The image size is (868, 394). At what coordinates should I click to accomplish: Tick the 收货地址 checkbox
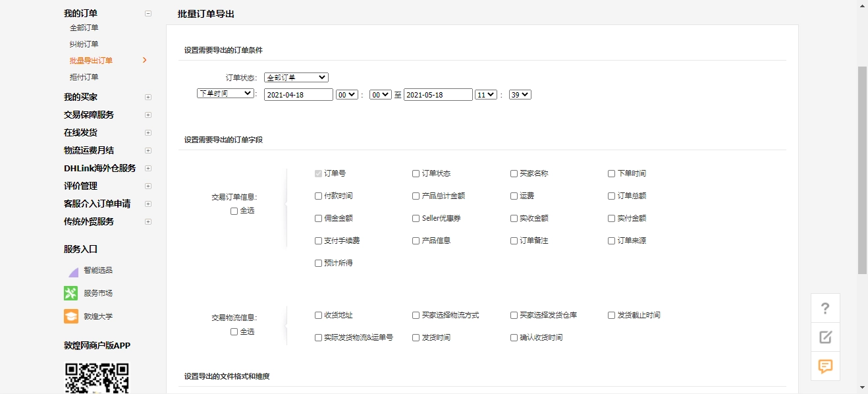(319, 316)
